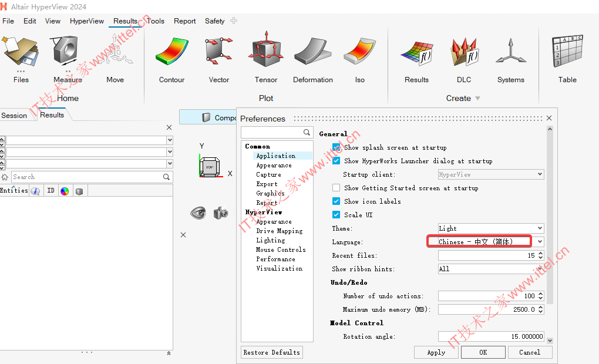Cancel the Preferences dialog
Image resolution: width=599 pixels, height=364 pixels.
(x=530, y=352)
